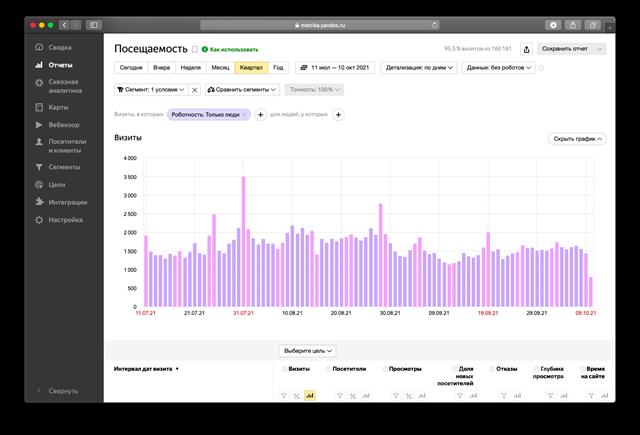Click the export report icon near Сохранить отчет
640x435 pixels.
pyautogui.click(x=526, y=48)
